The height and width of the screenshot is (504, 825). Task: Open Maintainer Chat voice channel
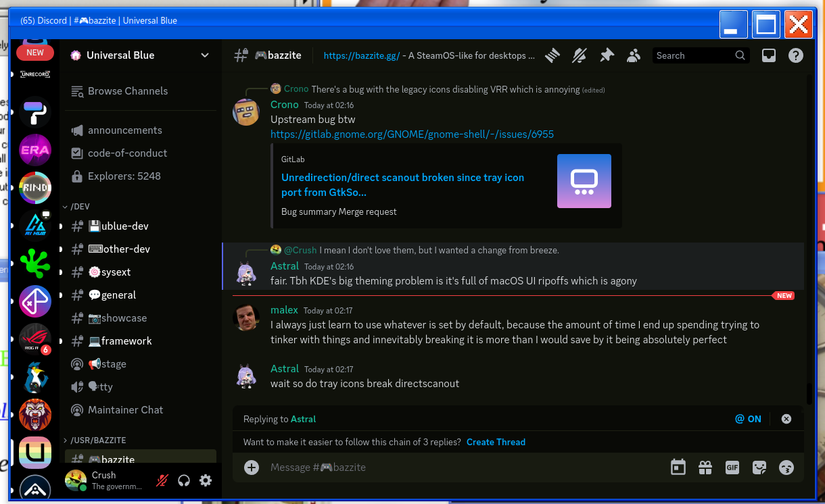141,410
